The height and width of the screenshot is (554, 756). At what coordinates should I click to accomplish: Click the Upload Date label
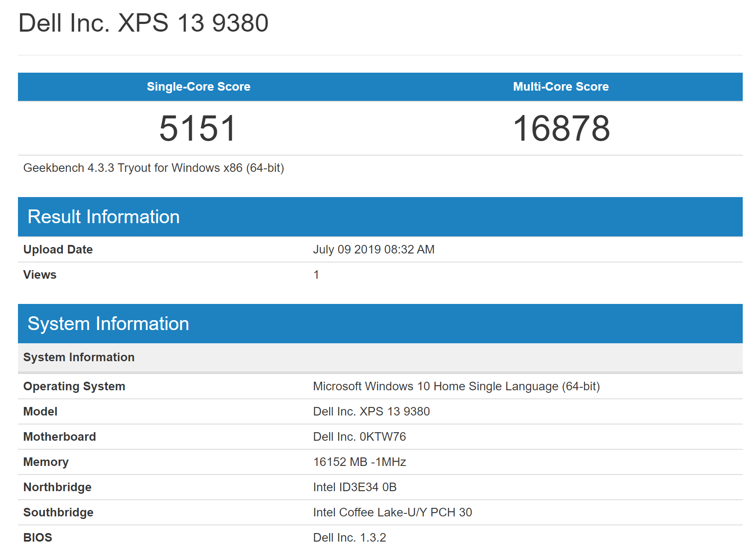coord(58,250)
